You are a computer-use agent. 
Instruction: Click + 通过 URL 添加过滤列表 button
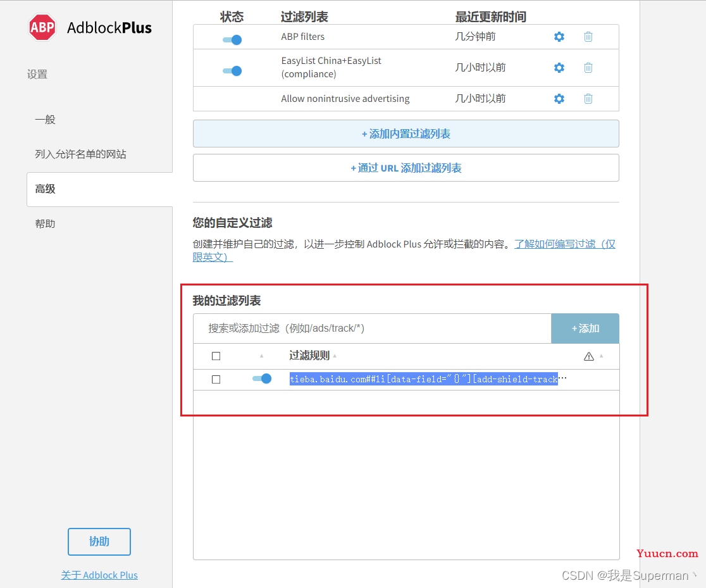point(406,168)
